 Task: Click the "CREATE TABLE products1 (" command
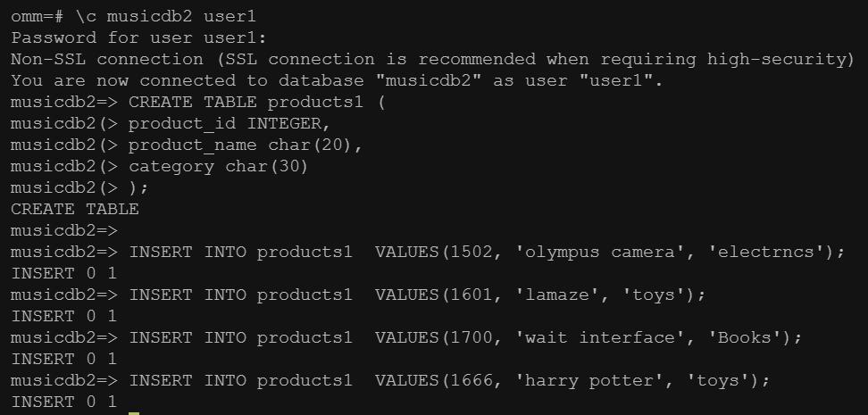tap(256, 102)
